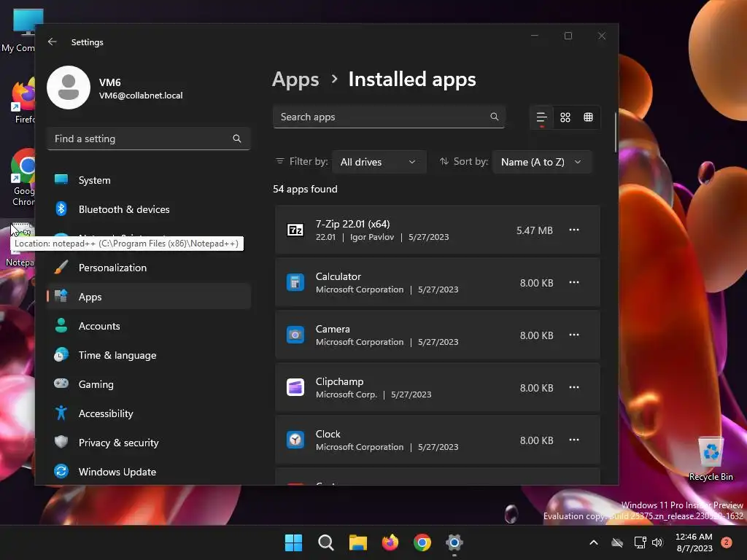The height and width of the screenshot is (560, 747).
Task: Open the Recycle Bin on desktop
Action: pyautogui.click(x=711, y=459)
